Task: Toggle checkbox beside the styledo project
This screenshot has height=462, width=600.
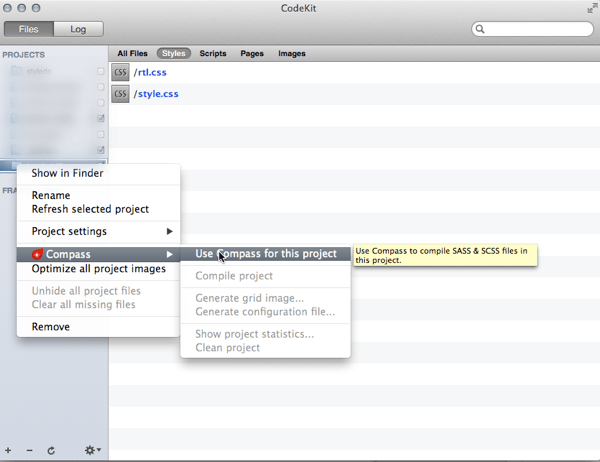Action: [101, 71]
